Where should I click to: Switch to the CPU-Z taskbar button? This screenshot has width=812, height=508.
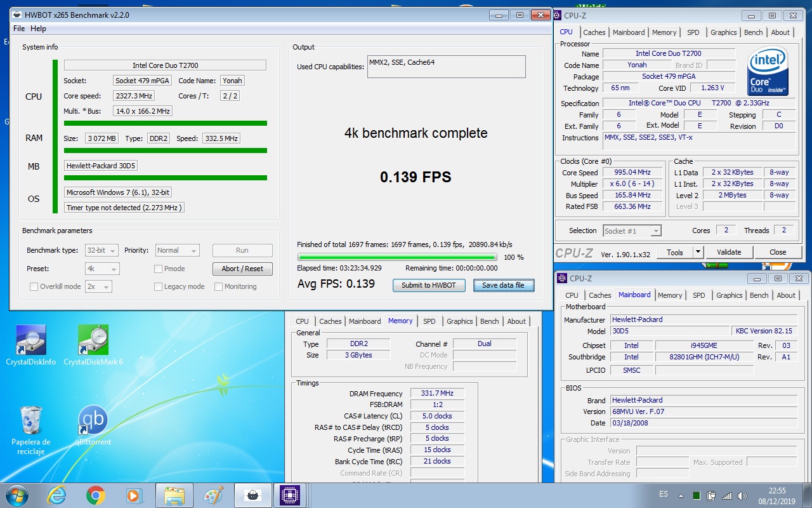(x=291, y=495)
